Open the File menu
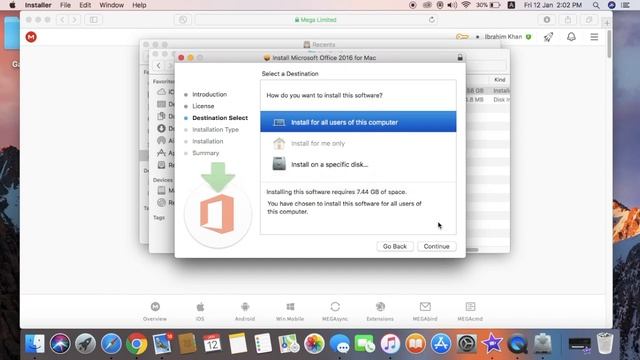The height and width of the screenshot is (360, 640). [65, 5]
